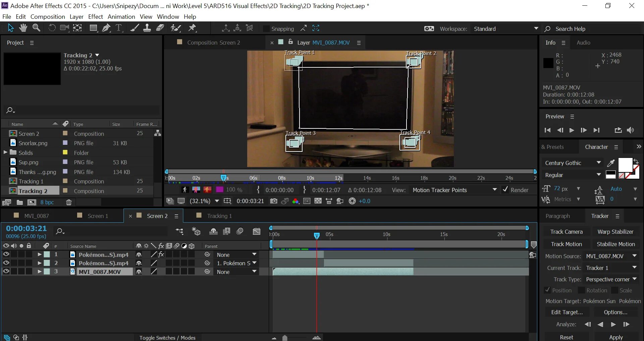Click the white fill color swatch
The width and height of the screenshot is (644, 341).
pos(625,165)
